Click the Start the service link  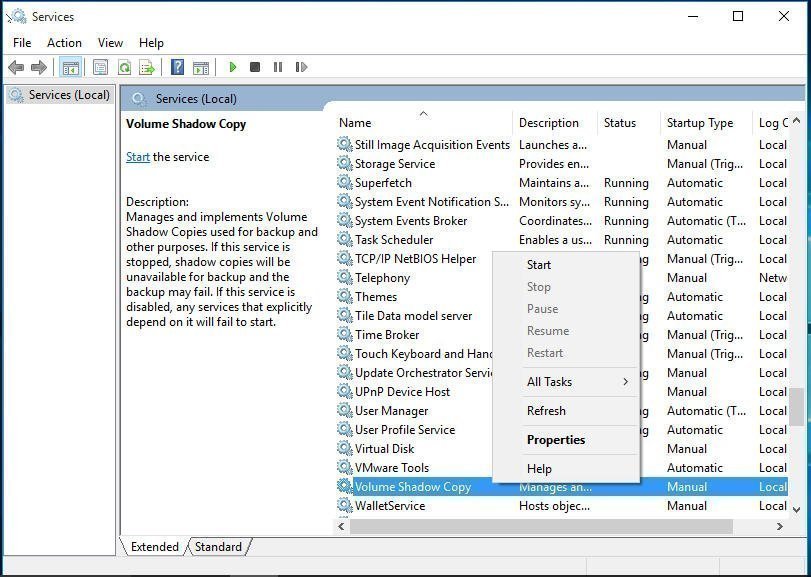pyautogui.click(x=138, y=157)
